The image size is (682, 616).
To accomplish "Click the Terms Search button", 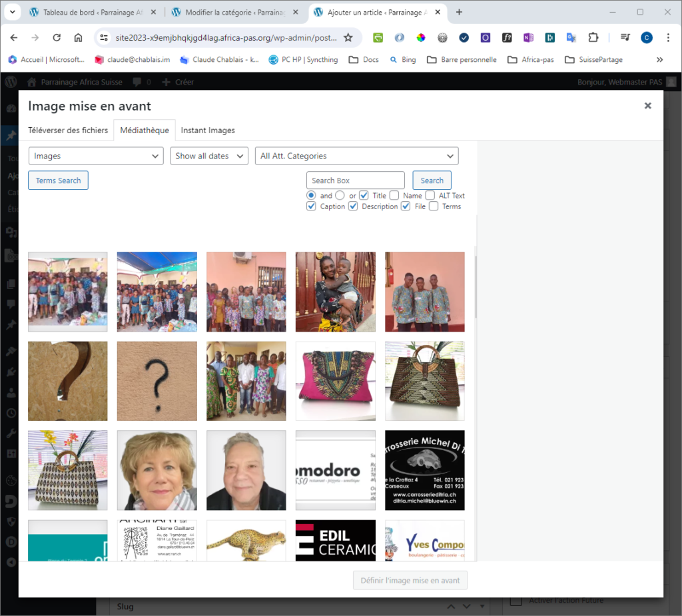I will point(58,180).
